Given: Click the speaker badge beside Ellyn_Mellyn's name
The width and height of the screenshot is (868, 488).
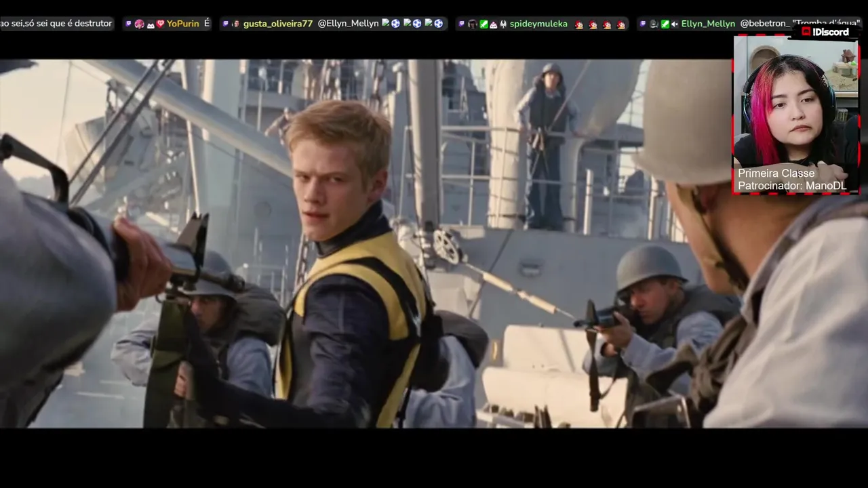Looking at the screenshot, I should click(675, 24).
